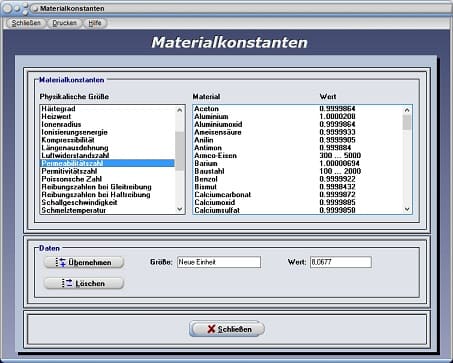
Task: Click value 300 ... 5000
Action: pos(340,156)
